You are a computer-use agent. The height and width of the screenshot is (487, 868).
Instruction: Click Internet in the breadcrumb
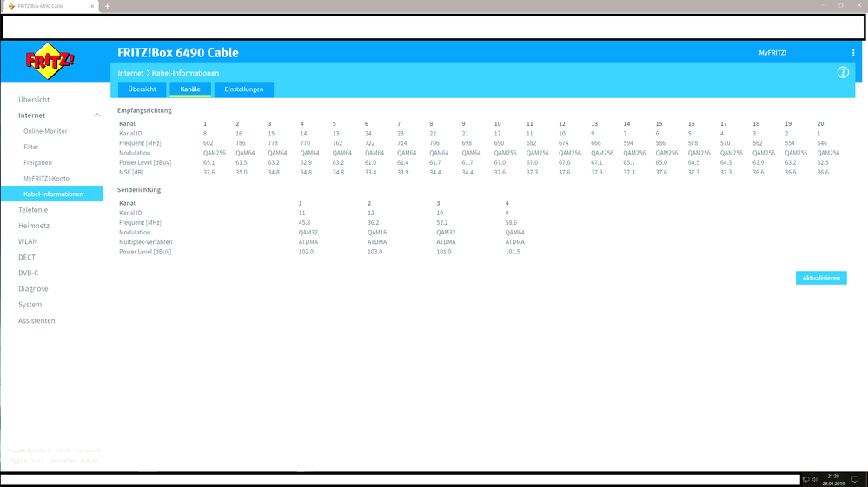click(130, 73)
